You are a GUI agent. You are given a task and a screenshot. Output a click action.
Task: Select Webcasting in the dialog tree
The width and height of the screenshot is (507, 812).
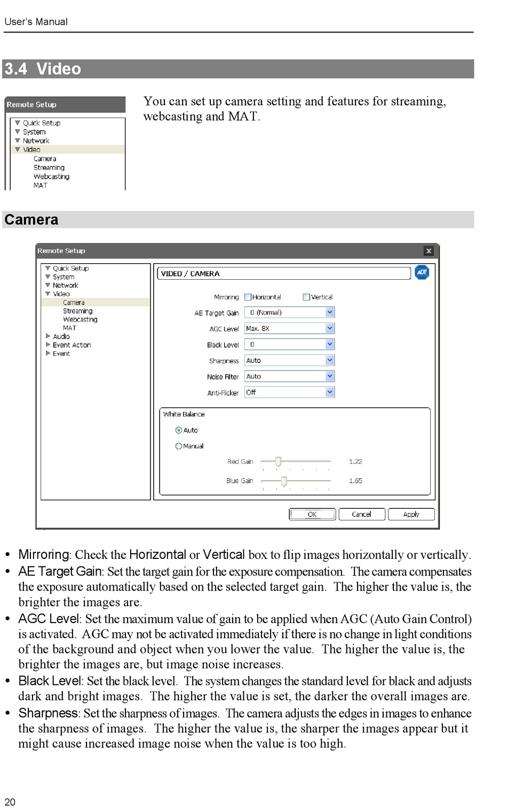80,319
